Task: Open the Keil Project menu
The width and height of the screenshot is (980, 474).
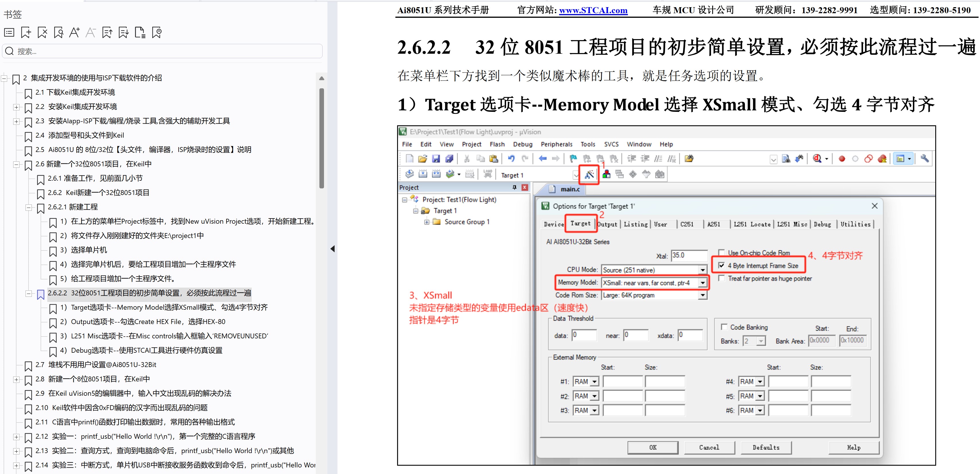Action: tap(471, 144)
